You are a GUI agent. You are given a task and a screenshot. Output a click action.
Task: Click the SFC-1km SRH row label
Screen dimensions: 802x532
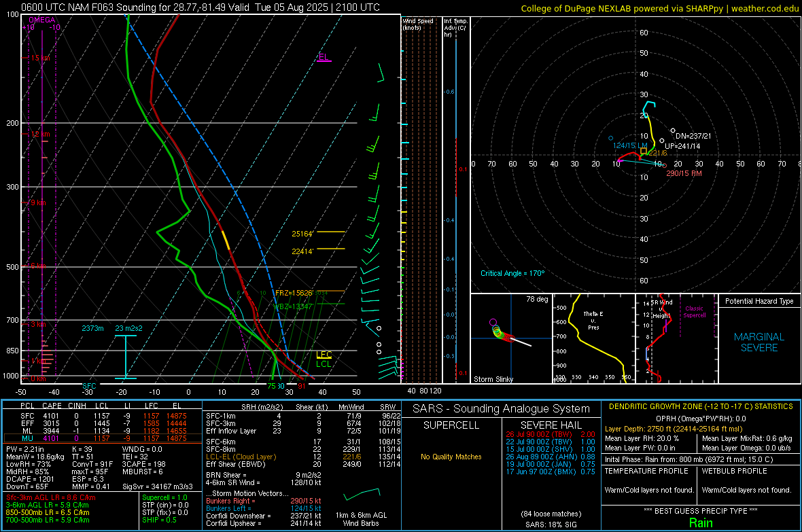coord(221,416)
